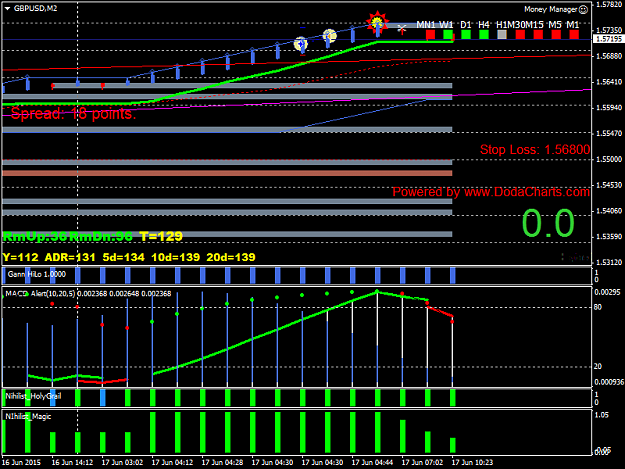Click the green square under H4
Viewport: 625px width, 469px height.
pos(484,35)
